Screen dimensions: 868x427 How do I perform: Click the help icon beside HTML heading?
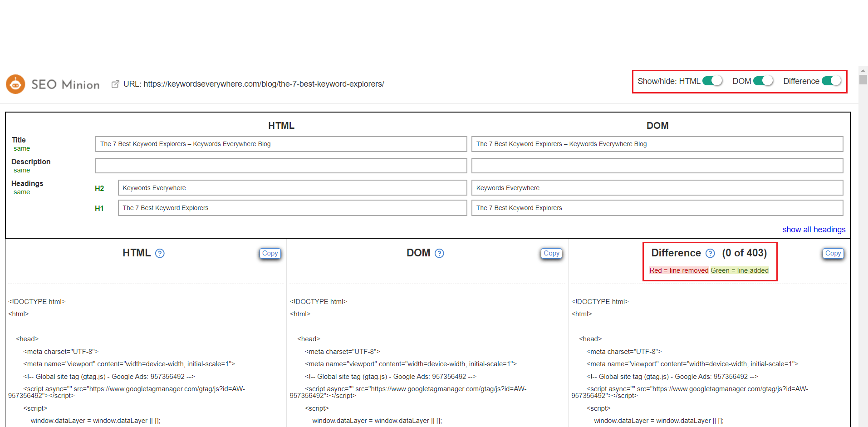tap(160, 253)
